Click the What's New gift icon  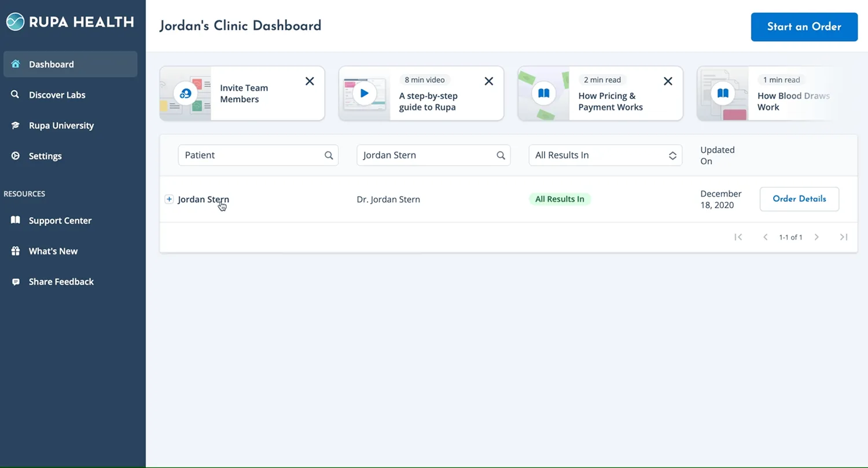click(16, 251)
